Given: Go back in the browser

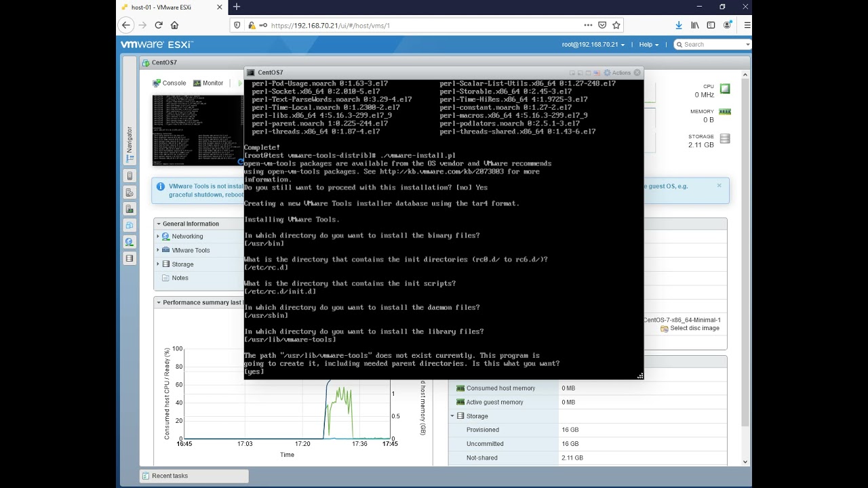Looking at the screenshot, I should click(x=125, y=25).
